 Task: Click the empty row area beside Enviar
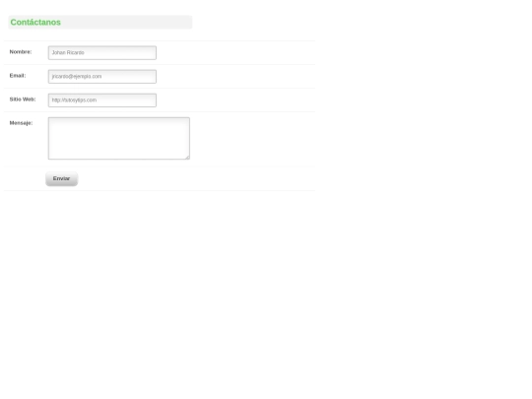197,178
